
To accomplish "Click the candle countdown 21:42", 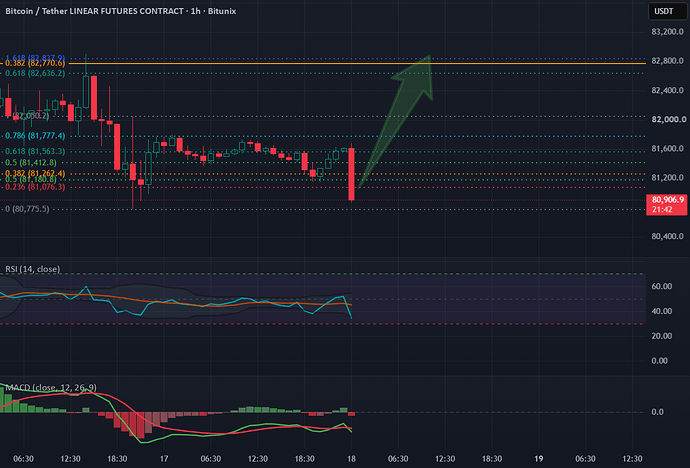I will click(x=662, y=209).
